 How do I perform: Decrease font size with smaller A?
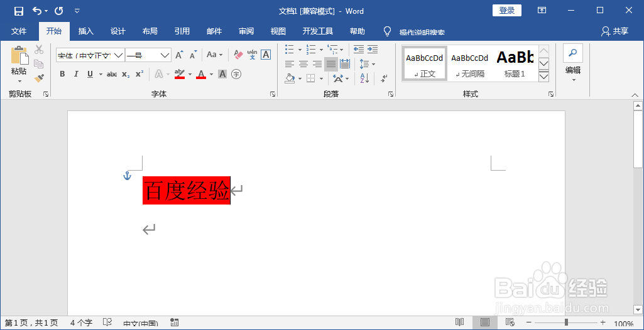[194, 55]
